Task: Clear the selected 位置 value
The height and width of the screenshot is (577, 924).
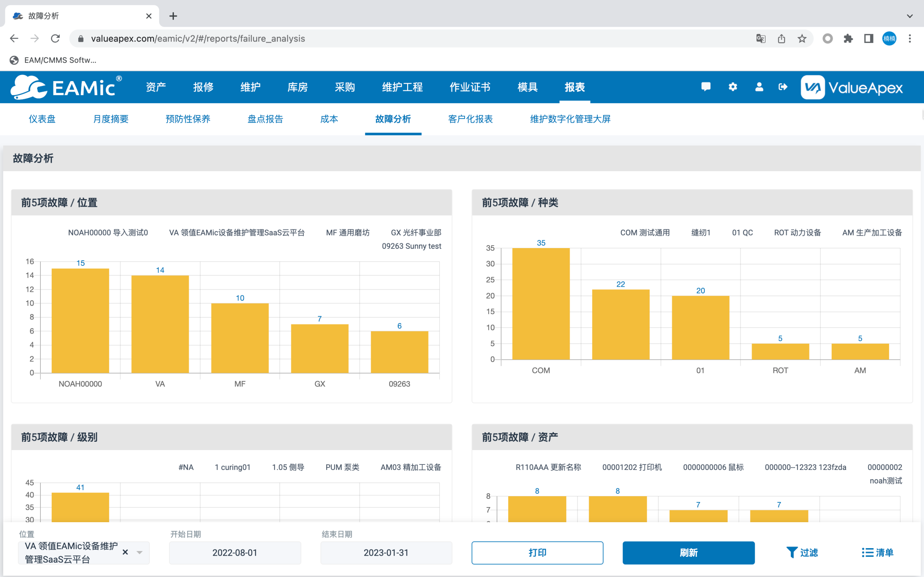Action: pyautogui.click(x=125, y=552)
